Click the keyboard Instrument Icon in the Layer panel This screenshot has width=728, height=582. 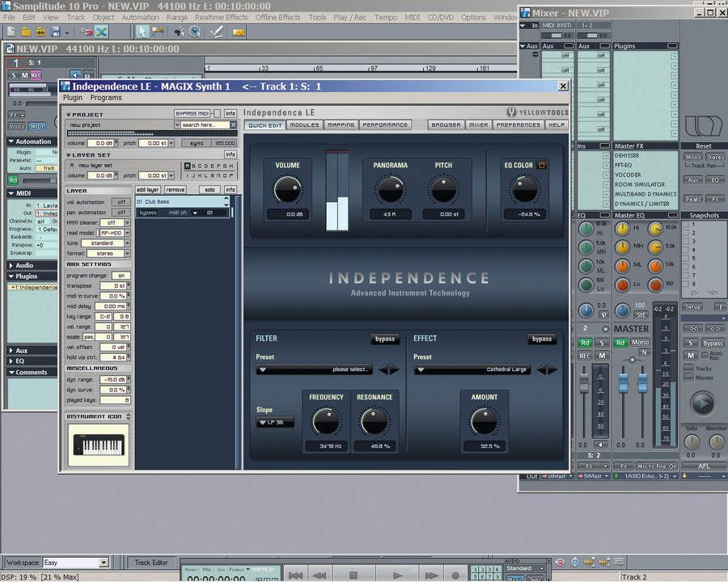[97, 444]
